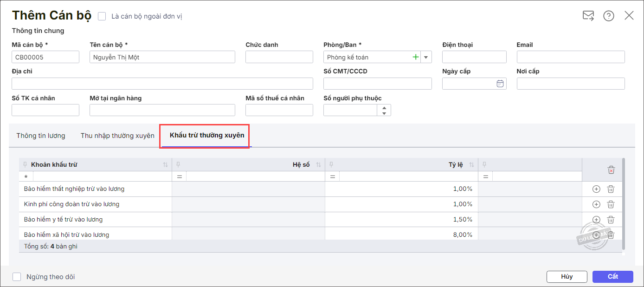
Task: Sort by Tỷ lệ column
Action: point(472,165)
